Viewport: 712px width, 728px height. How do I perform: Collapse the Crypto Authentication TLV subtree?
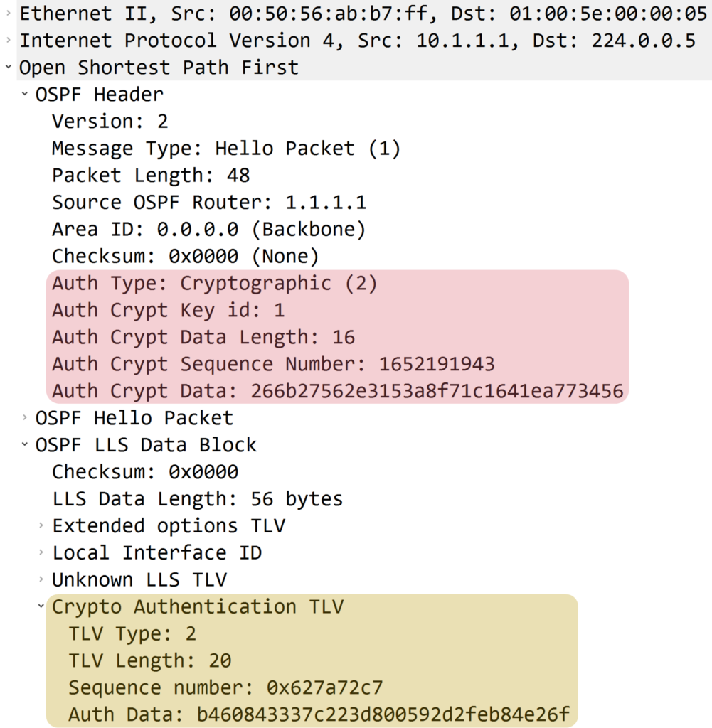coord(40,606)
